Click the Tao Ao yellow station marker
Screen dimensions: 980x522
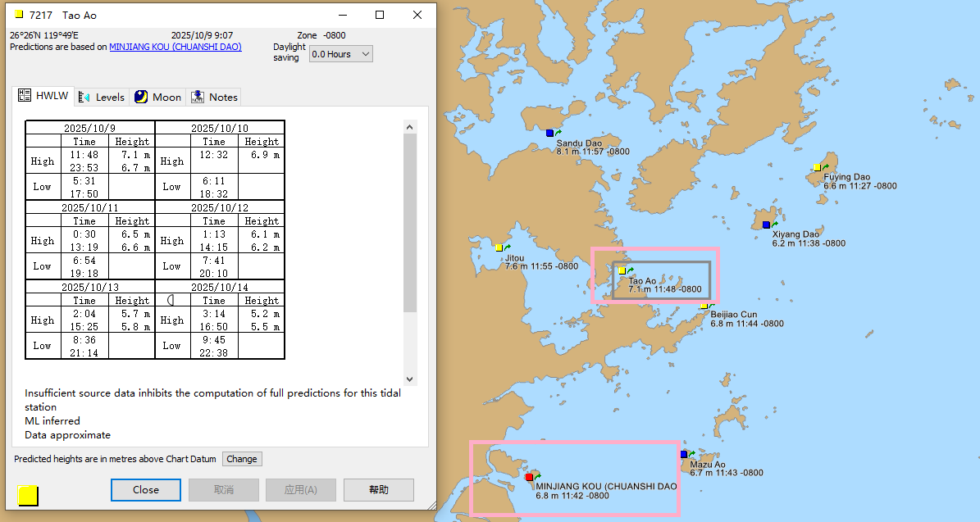pyautogui.click(x=622, y=270)
